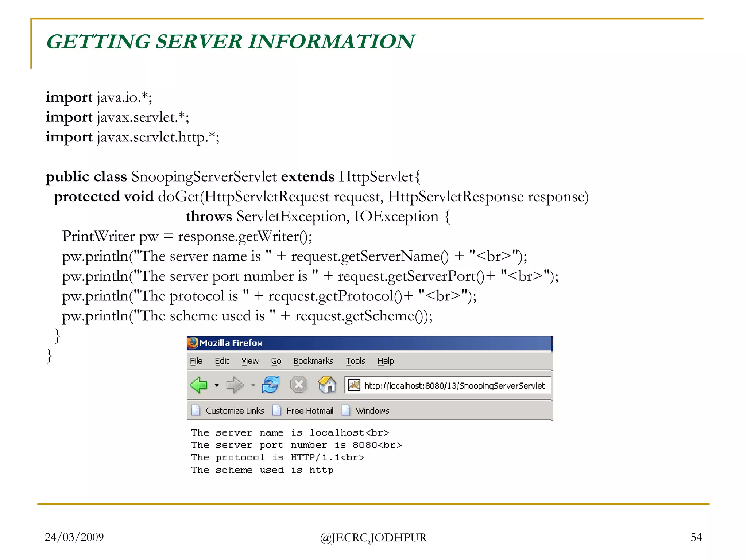Reload the page with the blue refresh icon
747x560 pixels.
coord(271,385)
